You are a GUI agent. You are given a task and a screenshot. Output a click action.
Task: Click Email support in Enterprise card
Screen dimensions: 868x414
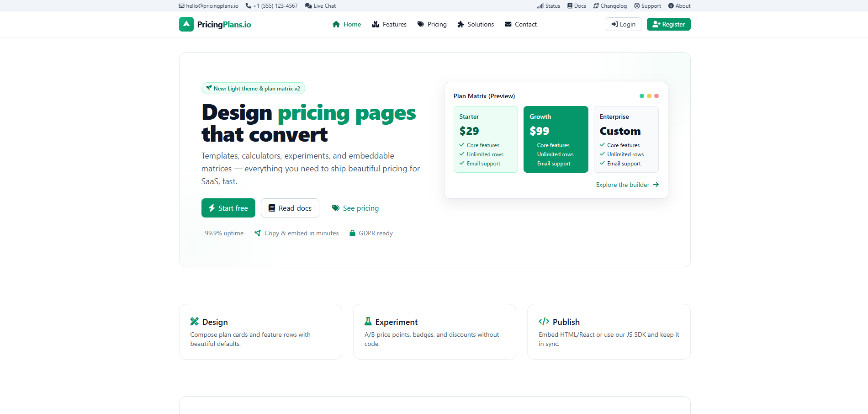tap(624, 164)
